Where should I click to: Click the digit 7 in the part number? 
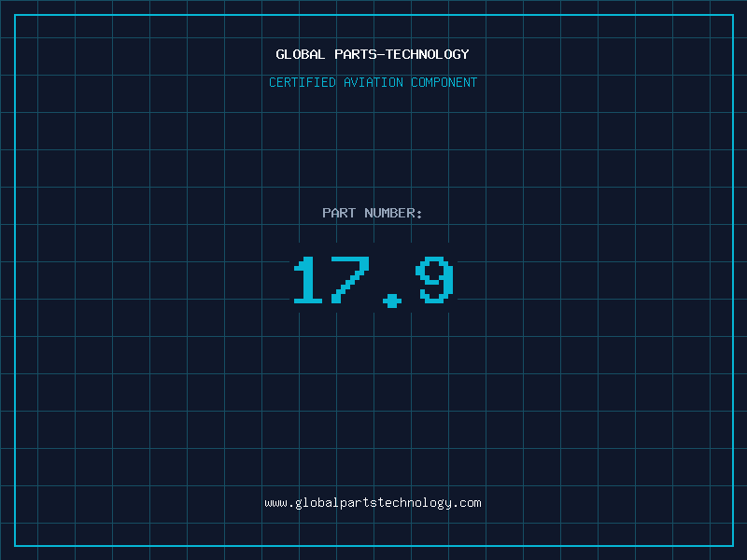coord(348,281)
